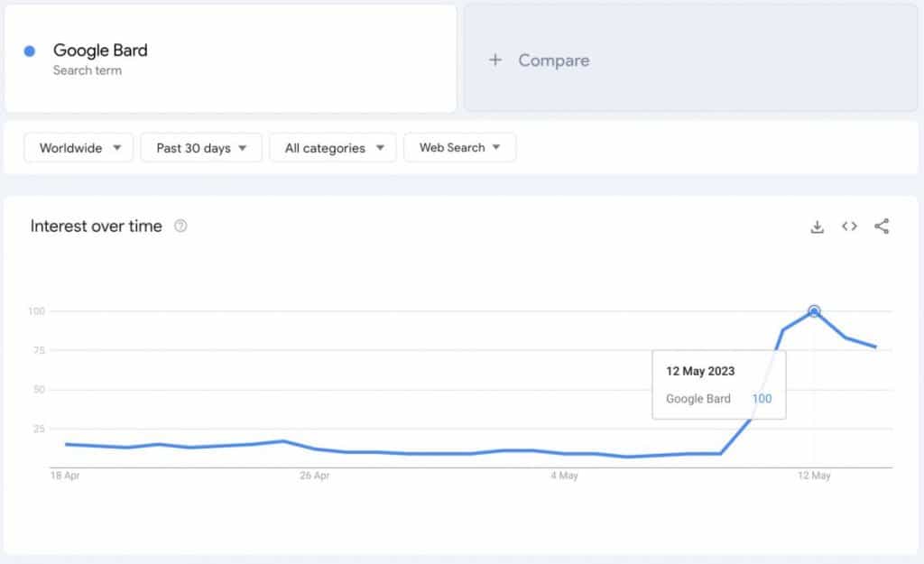Viewport: 924px width, 564px height.
Task: Click the 25 y-axis label
Action: tap(39, 429)
